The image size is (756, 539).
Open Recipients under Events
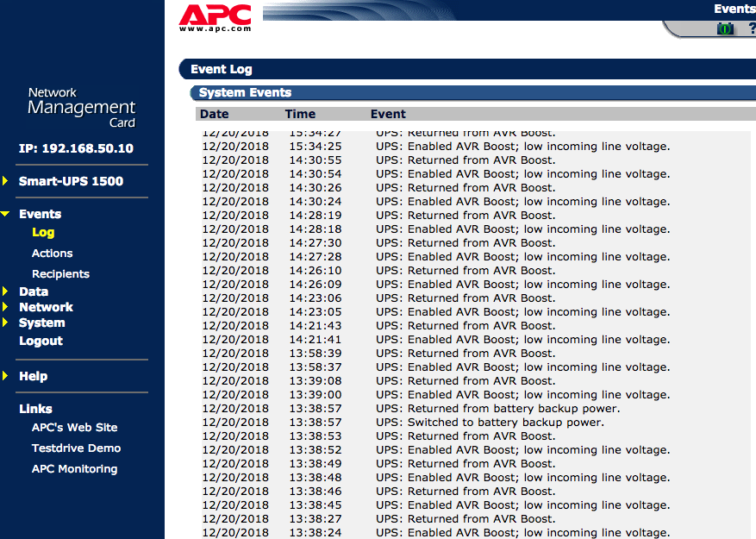click(60, 274)
